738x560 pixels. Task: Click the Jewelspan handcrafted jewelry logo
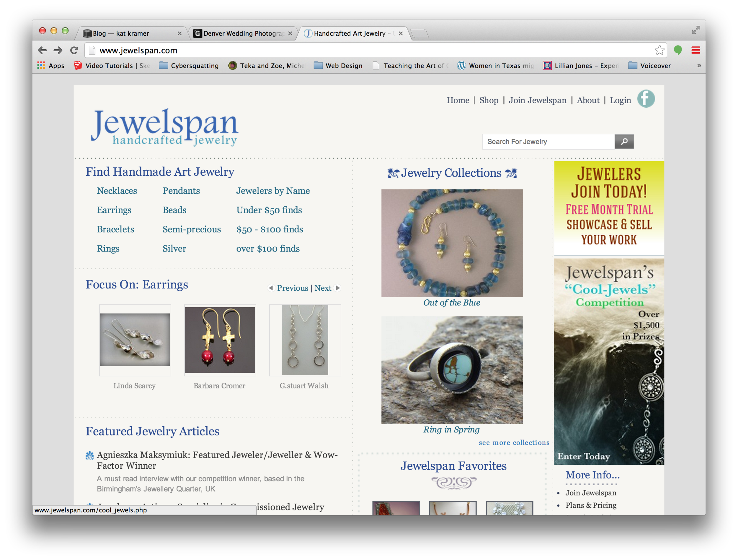[164, 128]
